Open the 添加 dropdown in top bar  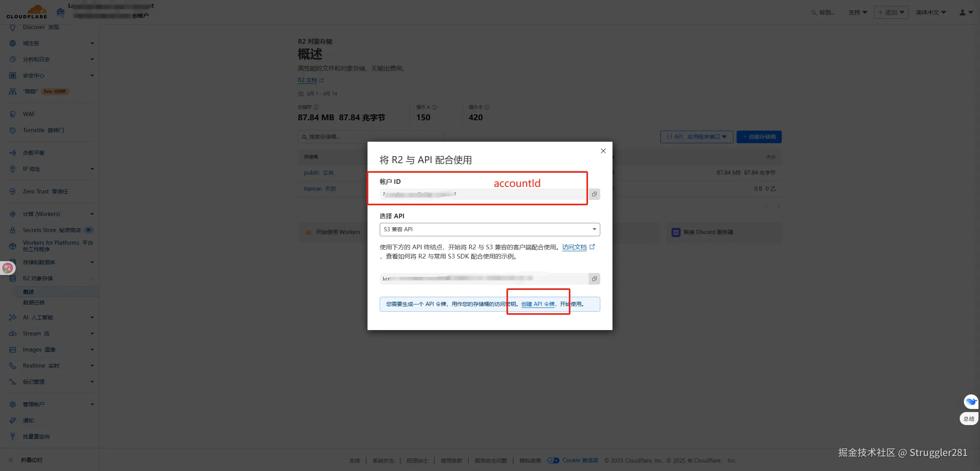[891, 13]
